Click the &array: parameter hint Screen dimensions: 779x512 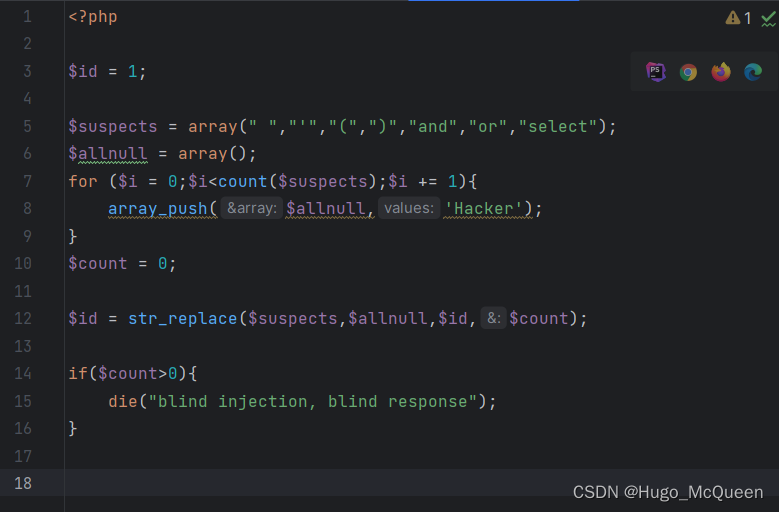(x=252, y=208)
